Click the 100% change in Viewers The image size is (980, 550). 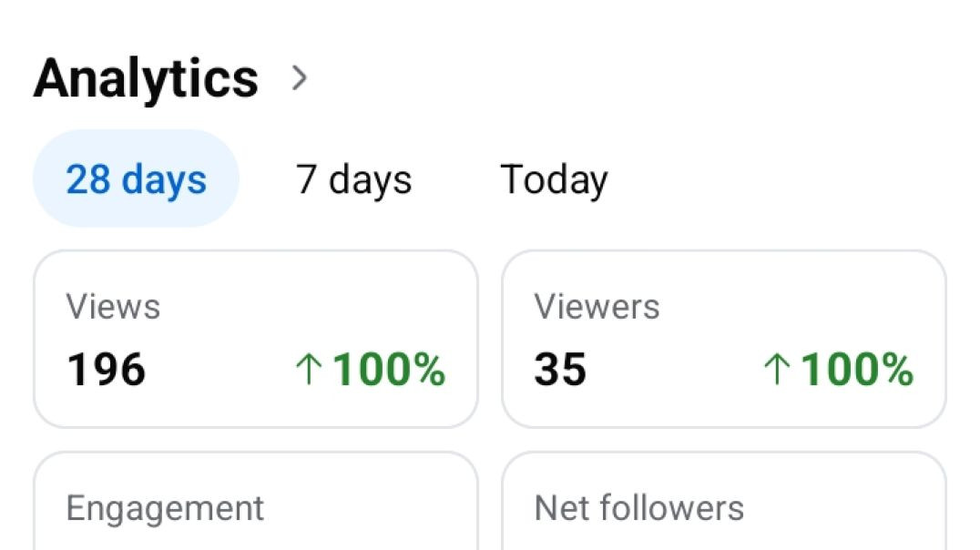click(857, 370)
